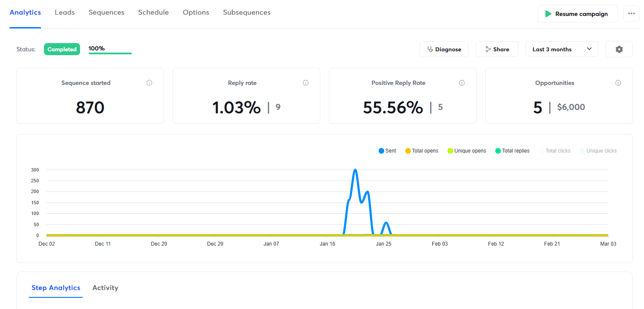
Task: Open analytics settings gear icon
Action: pos(619,50)
